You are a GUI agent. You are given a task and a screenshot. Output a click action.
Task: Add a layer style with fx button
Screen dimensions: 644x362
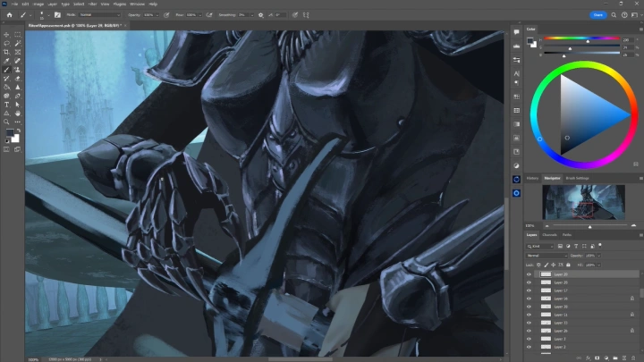pyautogui.click(x=588, y=358)
